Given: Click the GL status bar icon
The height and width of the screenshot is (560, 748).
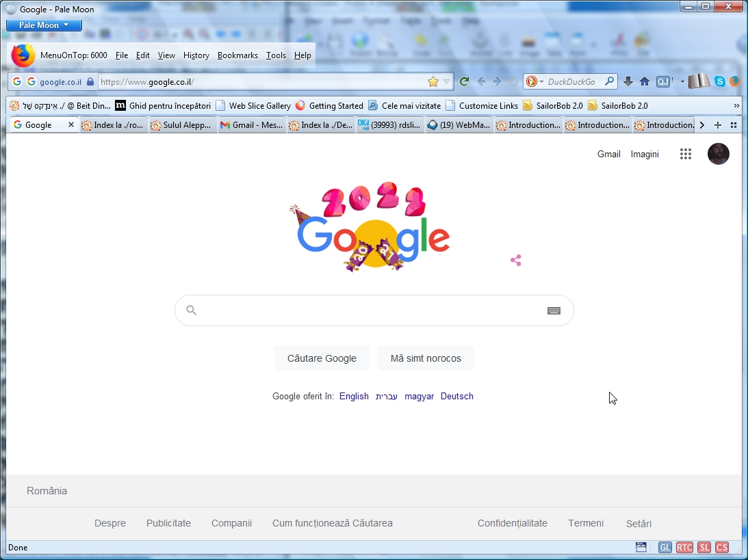Looking at the screenshot, I should tap(665, 548).
